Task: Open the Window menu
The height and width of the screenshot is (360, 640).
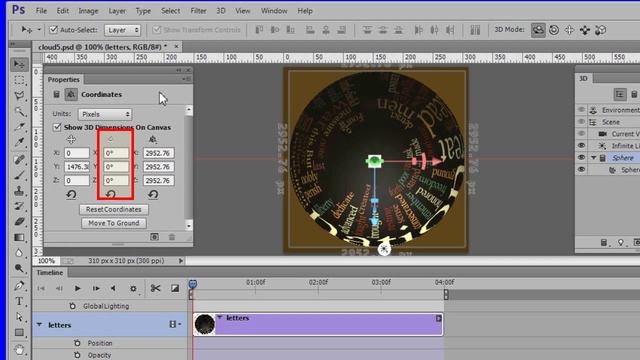Action: (274, 11)
